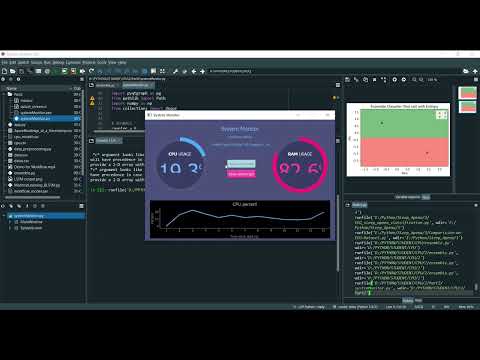Click cyan button in System Monitor window

click(241, 164)
